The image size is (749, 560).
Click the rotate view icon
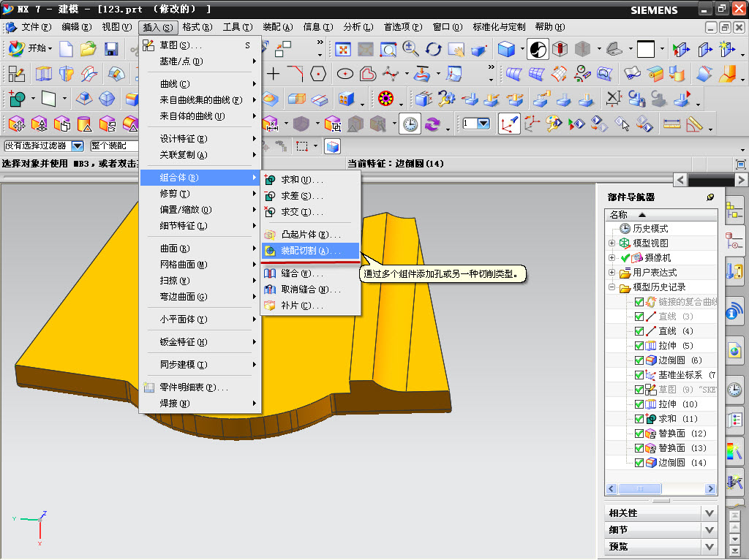pyautogui.click(x=433, y=49)
